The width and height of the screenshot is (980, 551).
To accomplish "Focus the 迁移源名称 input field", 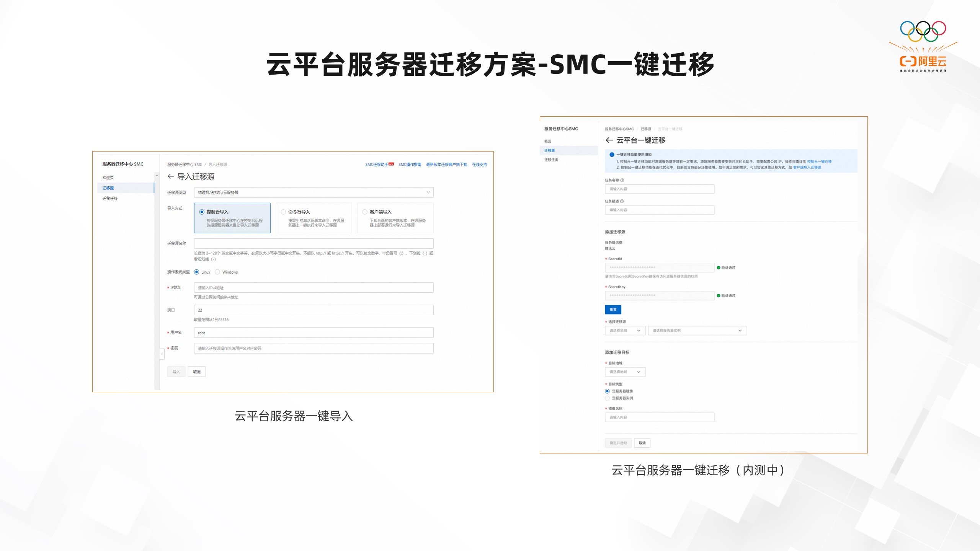I will (x=314, y=243).
